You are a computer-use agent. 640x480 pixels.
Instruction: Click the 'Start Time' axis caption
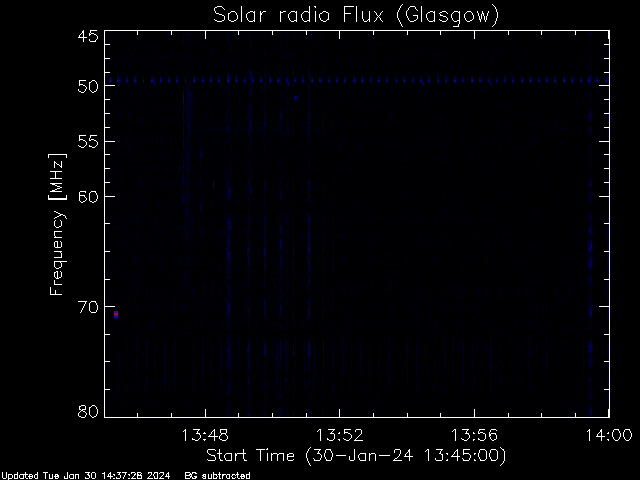click(x=250, y=456)
